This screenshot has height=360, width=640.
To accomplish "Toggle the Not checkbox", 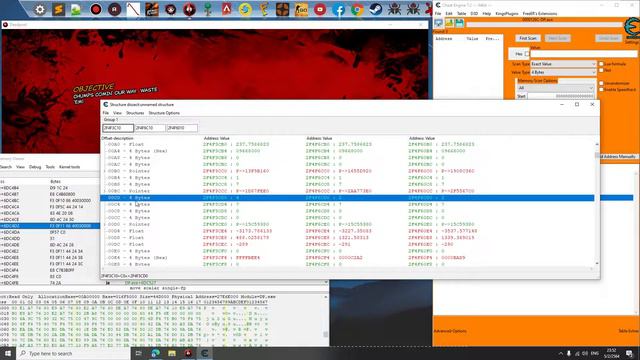I will tap(601, 71).
